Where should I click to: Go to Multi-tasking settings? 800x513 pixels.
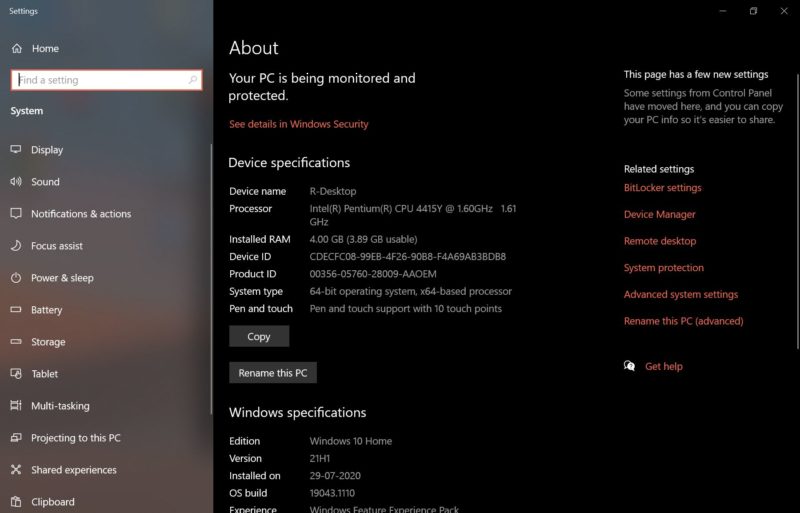(60, 406)
